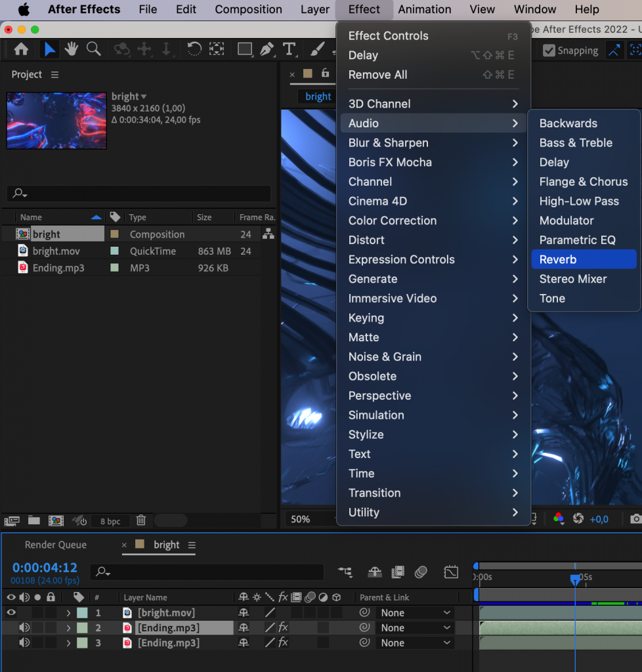The image size is (642, 672).
Task: Activate the Zoom tool
Action: click(x=93, y=50)
